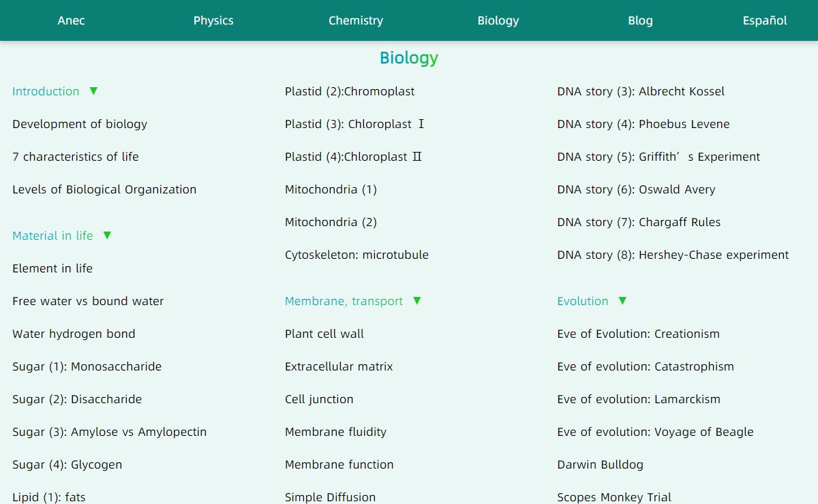This screenshot has height=504, width=818.
Task: Open DNA story (3): Albrecht Kossel
Action: coord(641,91)
